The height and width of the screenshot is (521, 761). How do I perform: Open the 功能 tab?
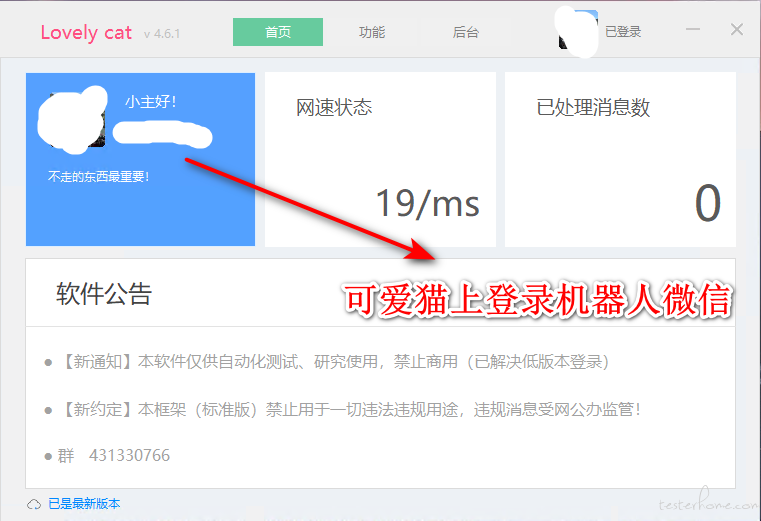372,32
